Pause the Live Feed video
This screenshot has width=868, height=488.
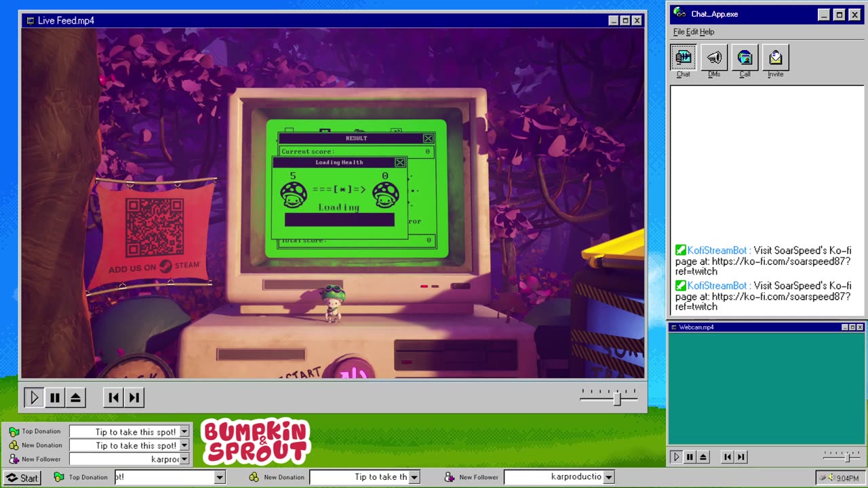55,398
